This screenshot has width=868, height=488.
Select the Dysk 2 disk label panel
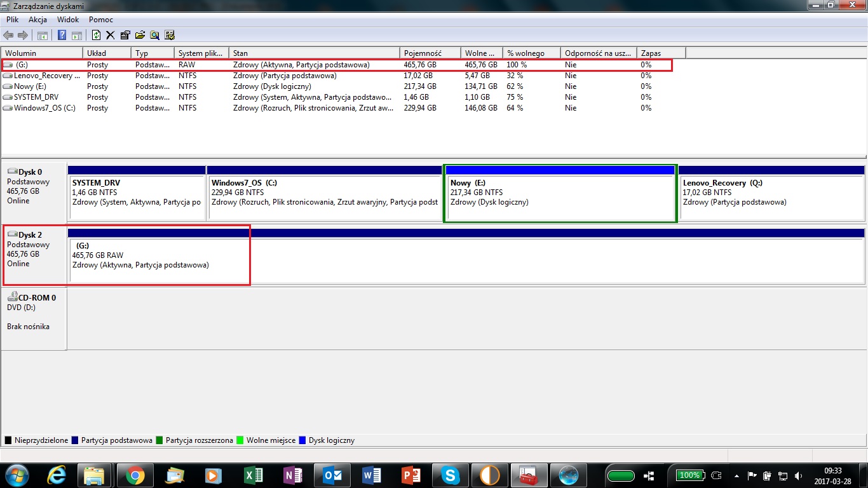[34, 255]
